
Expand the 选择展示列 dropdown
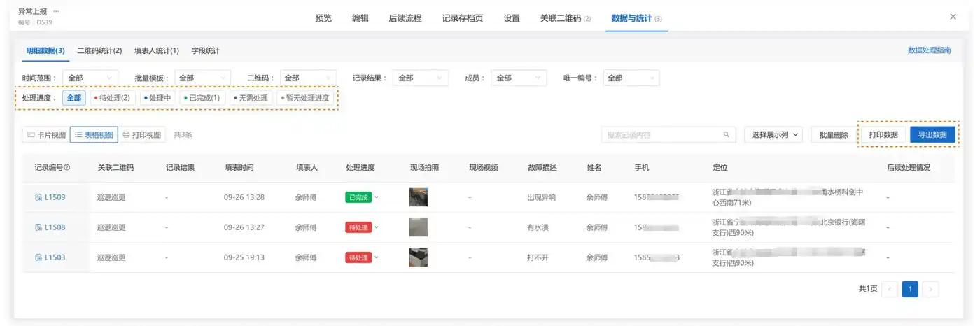click(x=773, y=134)
